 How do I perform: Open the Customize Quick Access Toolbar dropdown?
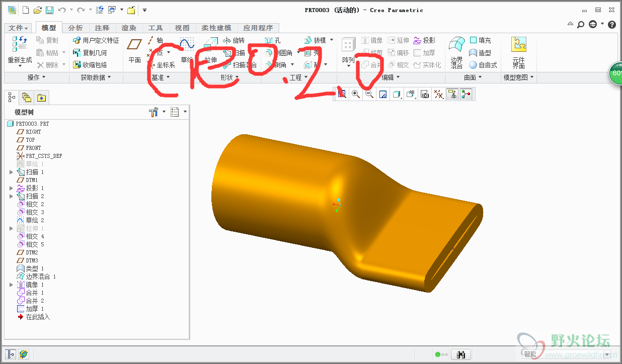(x=144, y=10)
